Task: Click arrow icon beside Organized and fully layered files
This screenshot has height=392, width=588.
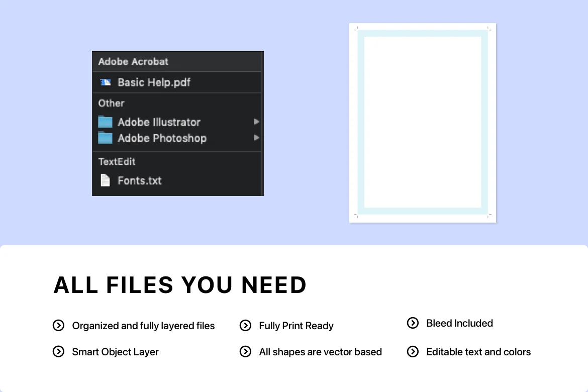Action: click(x=58, y=325)
